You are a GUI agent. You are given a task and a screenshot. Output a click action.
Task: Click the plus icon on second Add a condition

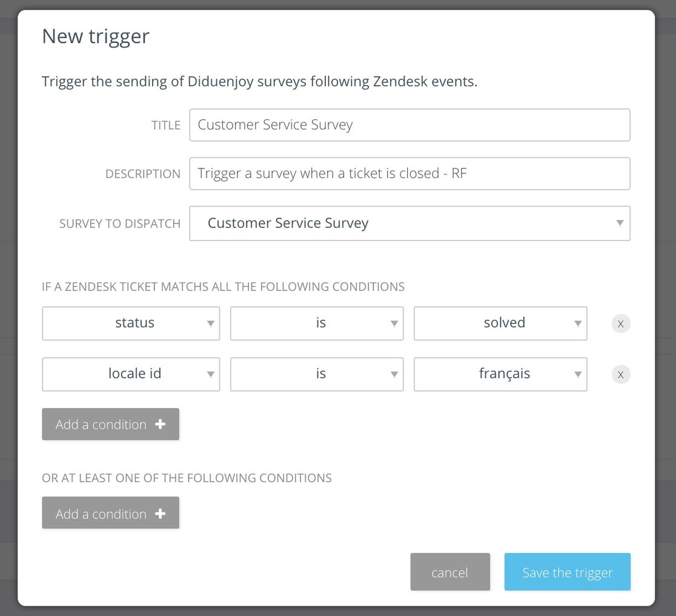[159, 513]
